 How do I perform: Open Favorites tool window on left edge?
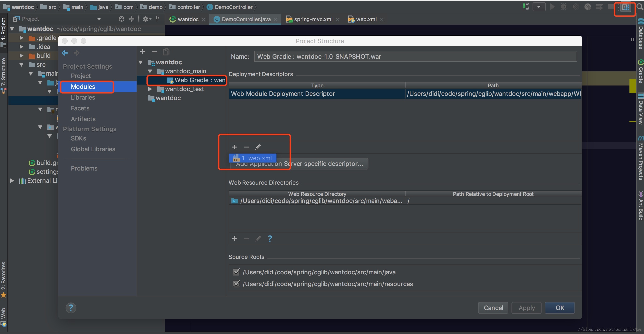coord(4,280)
